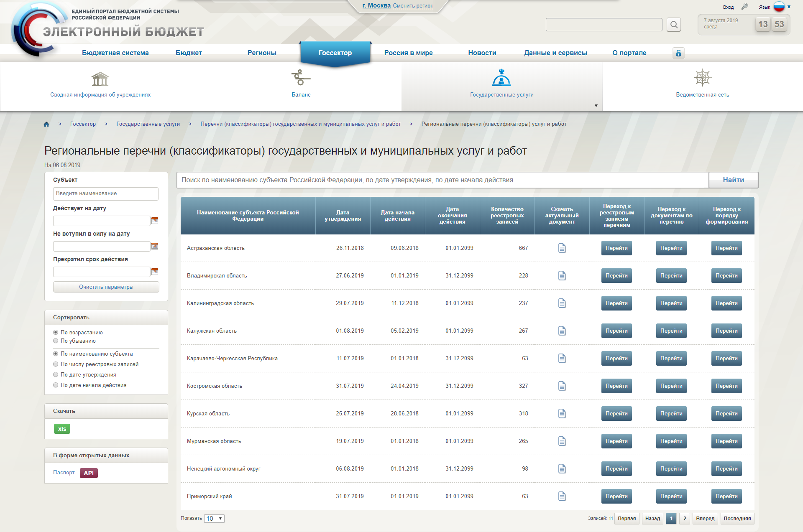The image size is (803, 532).
Task: Sort by По числу реестровых записей
Action: tap(56, 364)
